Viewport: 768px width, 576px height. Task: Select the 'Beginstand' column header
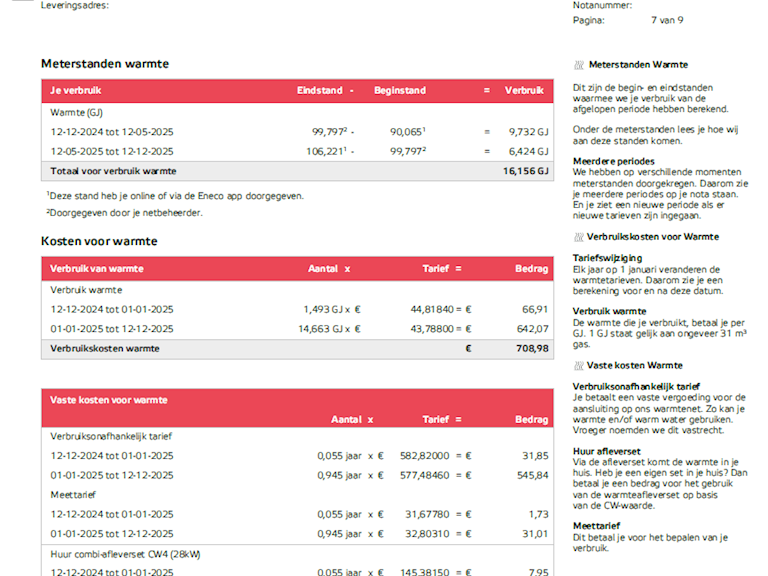[399, 91]
